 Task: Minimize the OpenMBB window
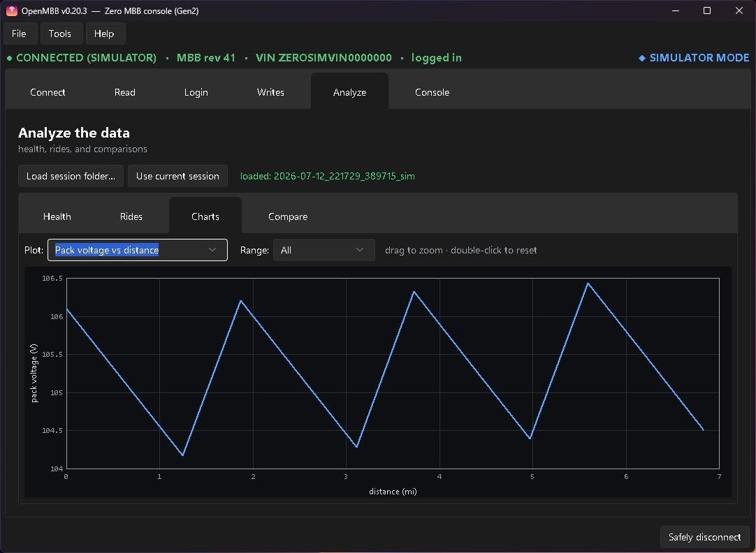pyautogui.click(x=676, y=10)
